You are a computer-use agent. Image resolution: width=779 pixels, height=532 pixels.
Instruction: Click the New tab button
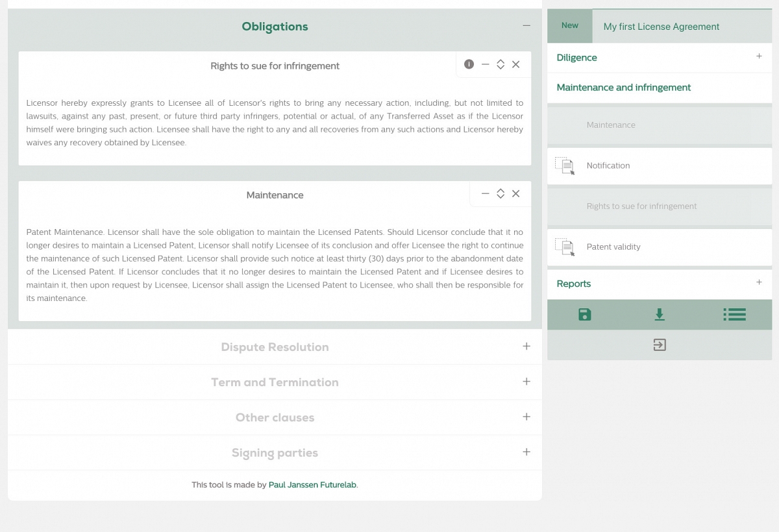(570, 26)
